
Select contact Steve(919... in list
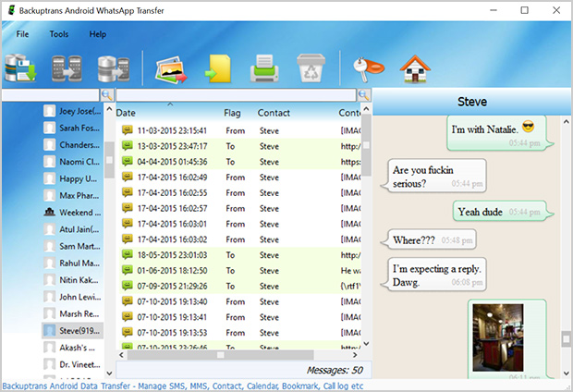pos(72,331)
